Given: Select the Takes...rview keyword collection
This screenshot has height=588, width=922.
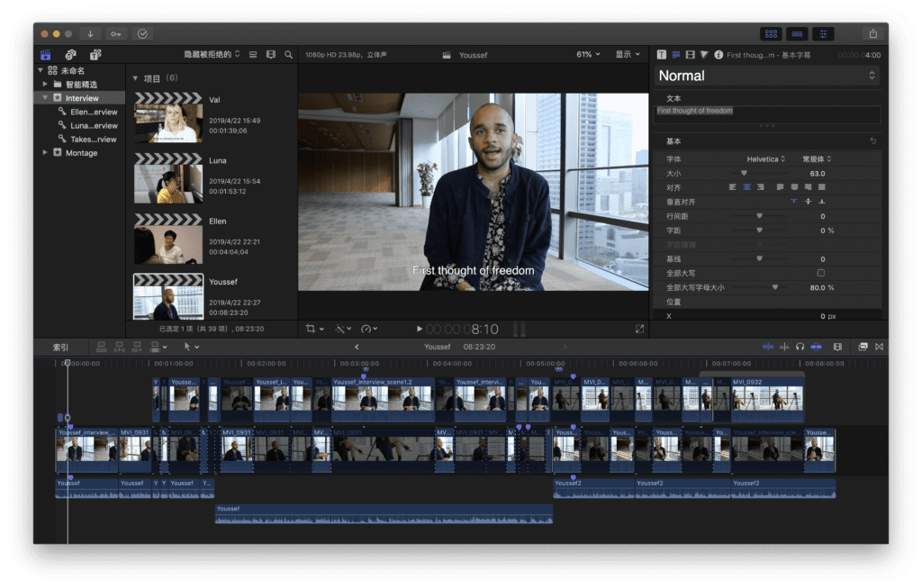Looking at the screenshot, I should [87, 140].
